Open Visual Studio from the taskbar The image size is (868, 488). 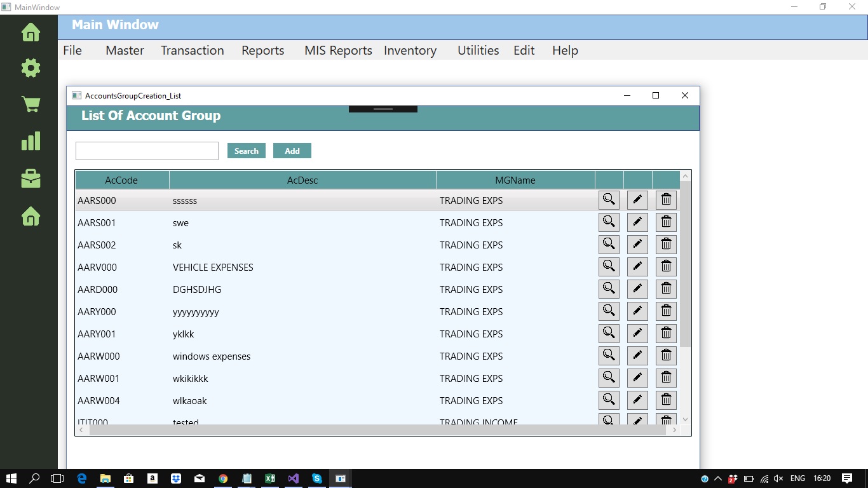293,478
